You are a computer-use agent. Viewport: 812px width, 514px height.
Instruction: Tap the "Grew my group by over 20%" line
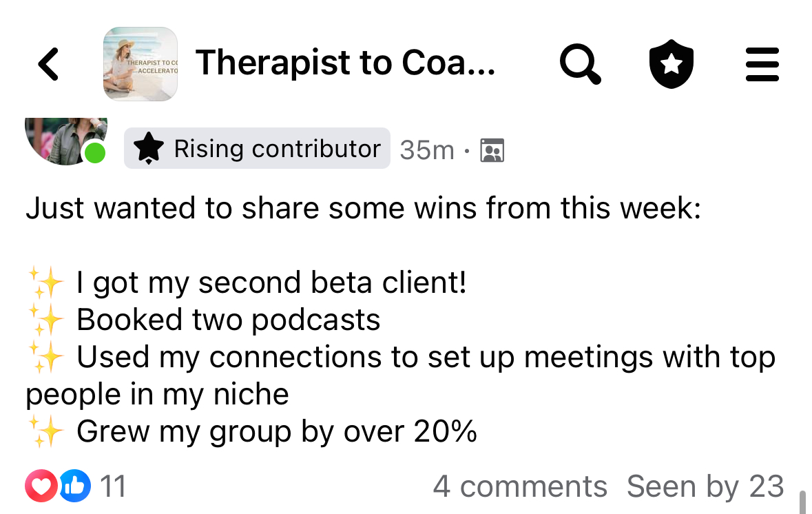pyautogui.click(x=276, y=431)
